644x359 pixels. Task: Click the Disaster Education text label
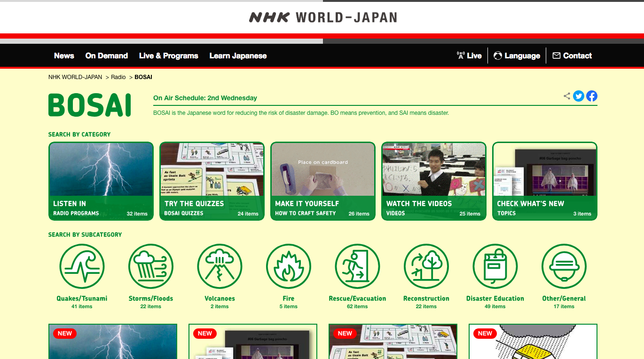495,298
